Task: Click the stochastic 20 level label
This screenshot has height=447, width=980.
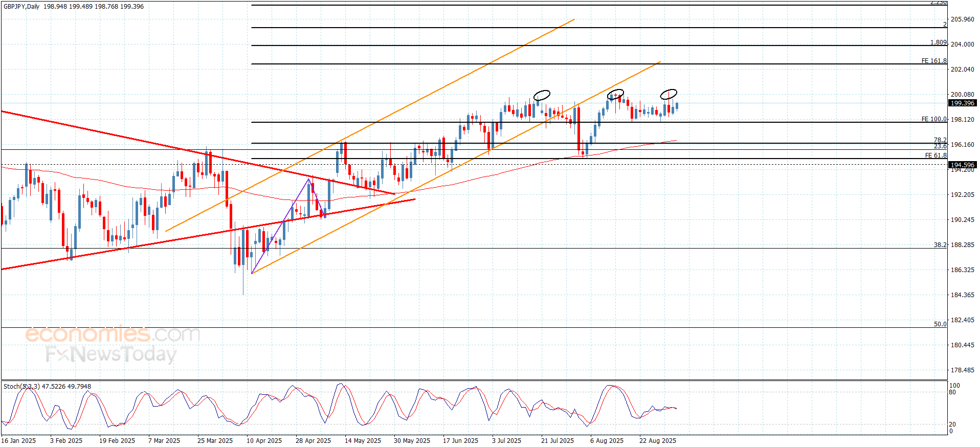Action: (952, 424)
